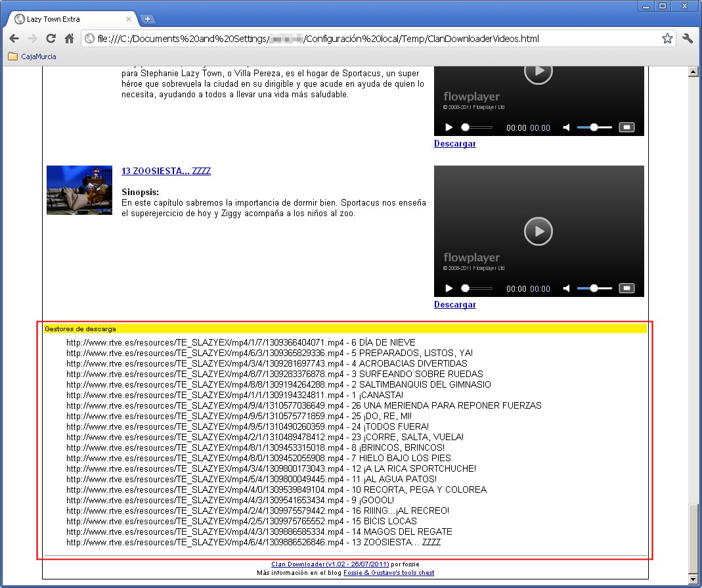Image resolution: width=702 pixels, height=588 pixels.
Task: Toggle fullscreen on the upper video player
Action: pyautogui.click(x=626, y=127)
